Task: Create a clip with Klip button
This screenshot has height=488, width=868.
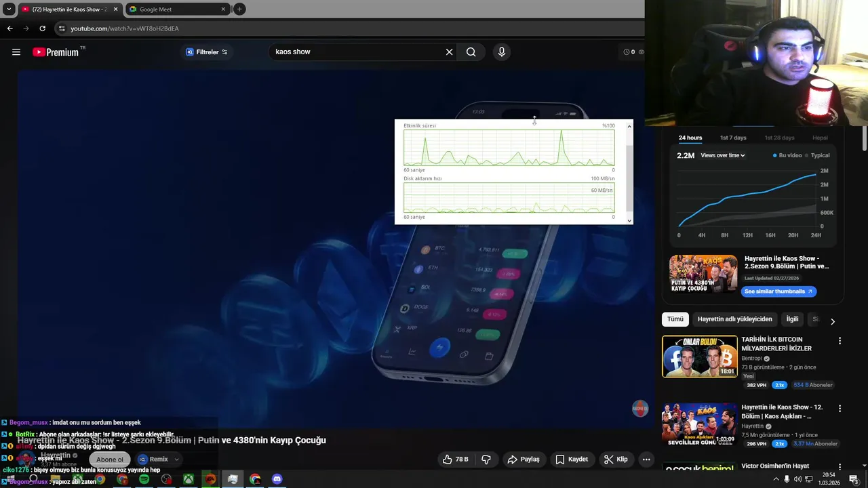Action: (616, 460)
